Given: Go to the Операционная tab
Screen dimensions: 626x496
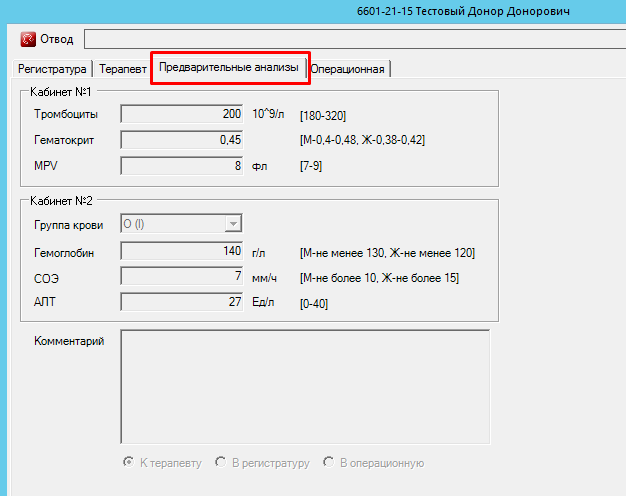Looking at the screenshot, I should [348, 69].
